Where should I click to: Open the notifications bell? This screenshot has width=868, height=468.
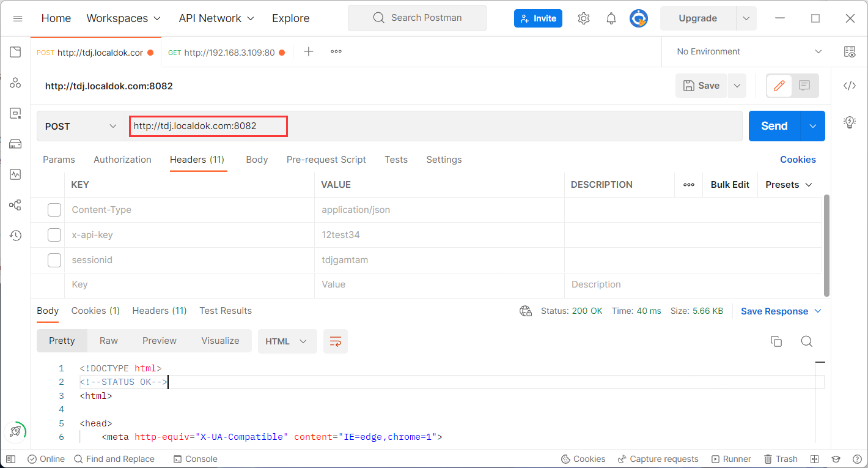(x=611, y=18)
